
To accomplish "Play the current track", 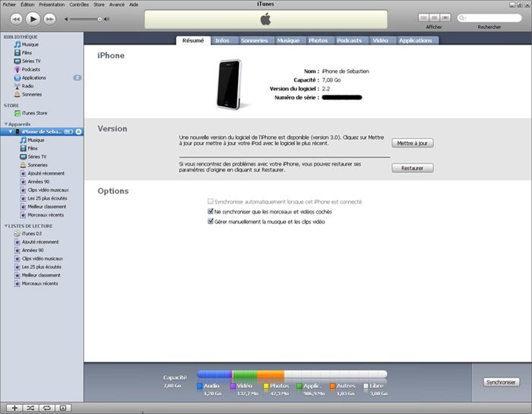I will click(x=33, y=19).
